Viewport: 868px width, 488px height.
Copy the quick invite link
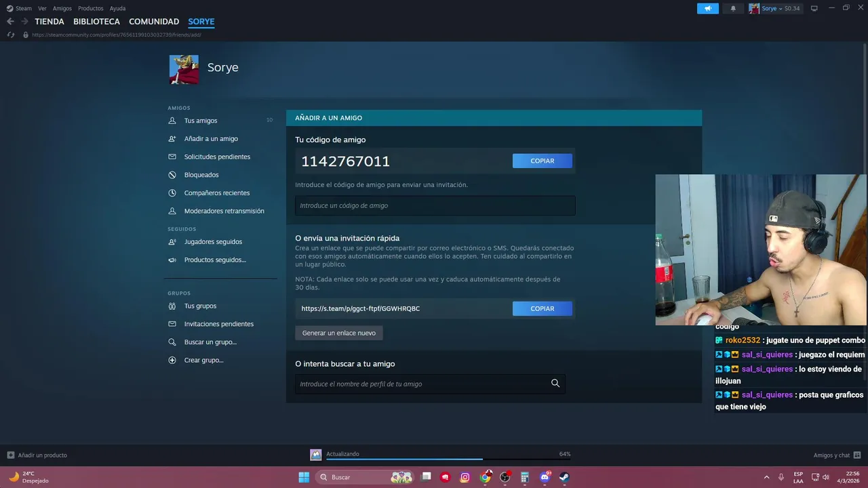(542, 308)
